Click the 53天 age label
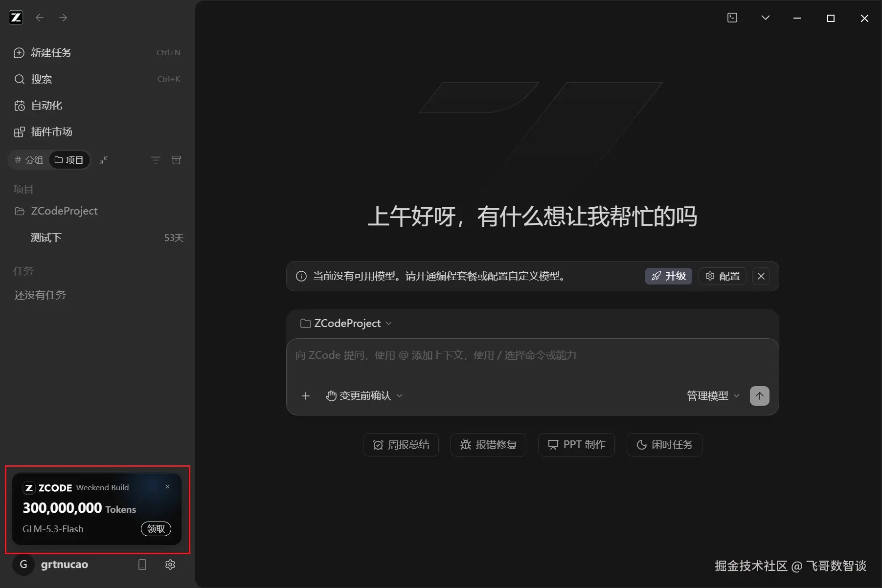Image resolution: width=882 pixels, height=588 pixels. pos(174,238)
